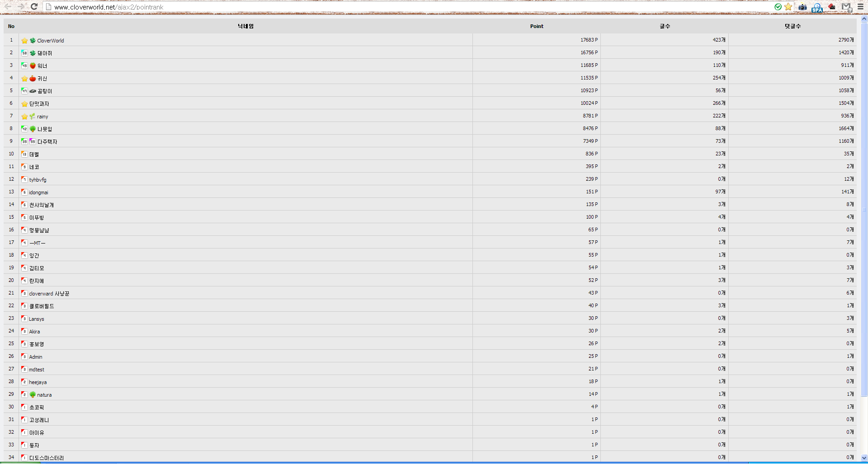
Task: Click the Point column header
Action: [x=537, y=26]
